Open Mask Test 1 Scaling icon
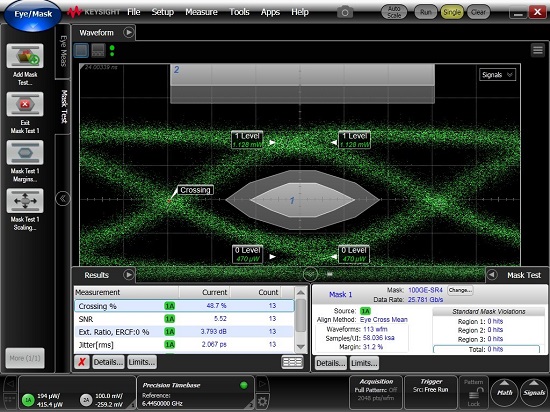The height and width of the screenshot is (412, 550). pyautogui.click(x=25, y=201)
